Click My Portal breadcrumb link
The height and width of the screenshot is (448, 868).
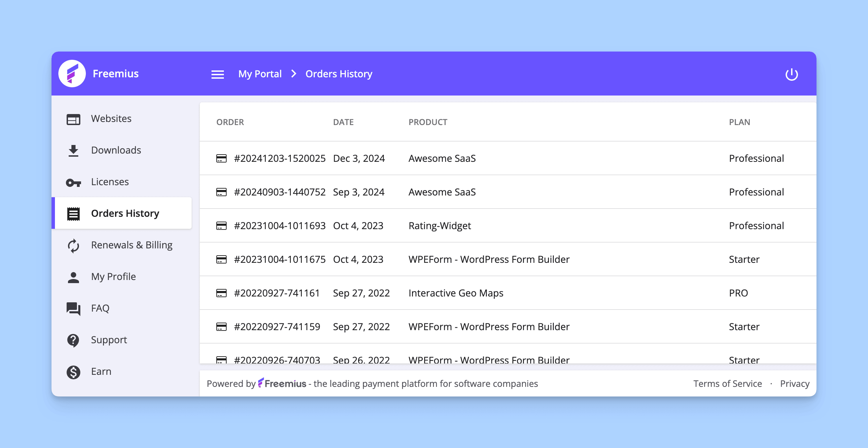click(260, 74)
